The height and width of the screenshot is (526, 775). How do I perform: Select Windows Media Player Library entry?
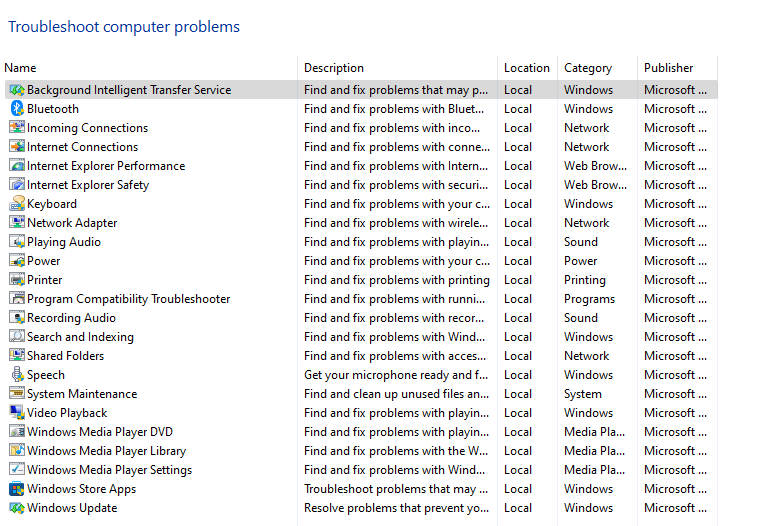coord(106,451)
